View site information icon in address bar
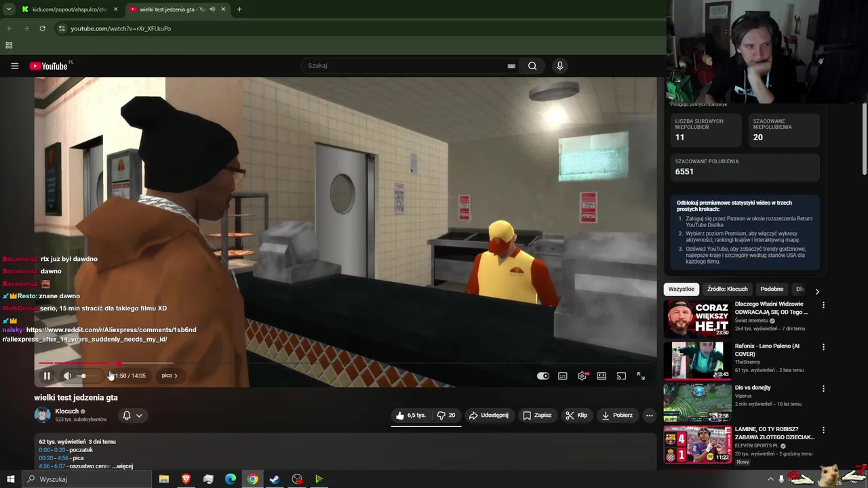This screenshot has height=488, width=868. coord(62,28)
